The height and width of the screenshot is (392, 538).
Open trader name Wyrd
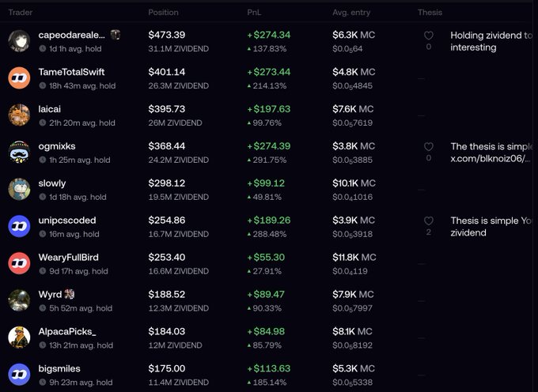[50, 294]
